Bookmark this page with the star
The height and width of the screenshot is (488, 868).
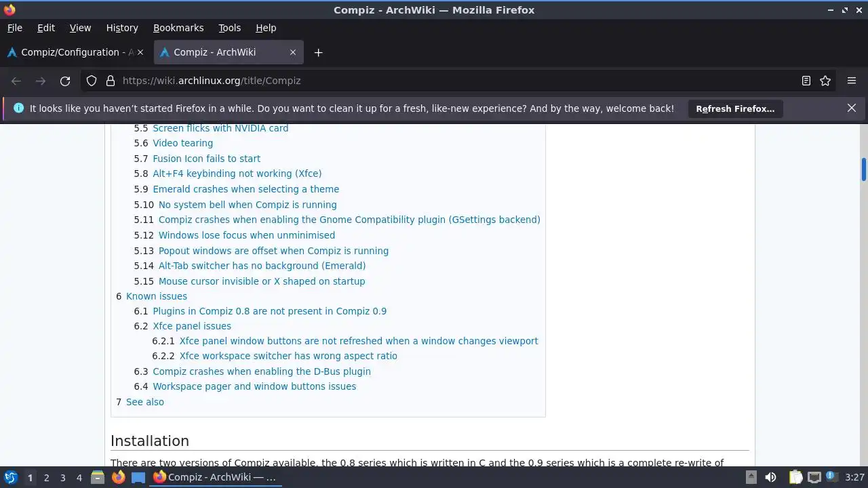point(825,81)
